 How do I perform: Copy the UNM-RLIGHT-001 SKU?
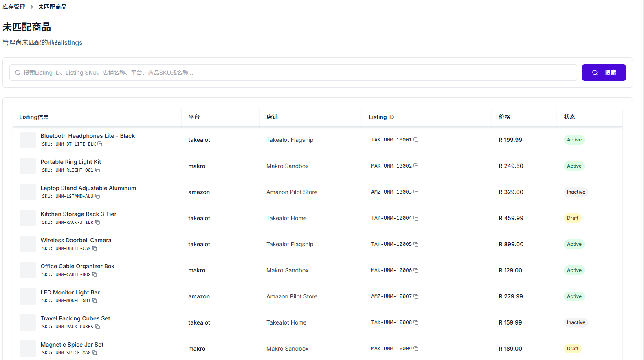click(97, 170)
